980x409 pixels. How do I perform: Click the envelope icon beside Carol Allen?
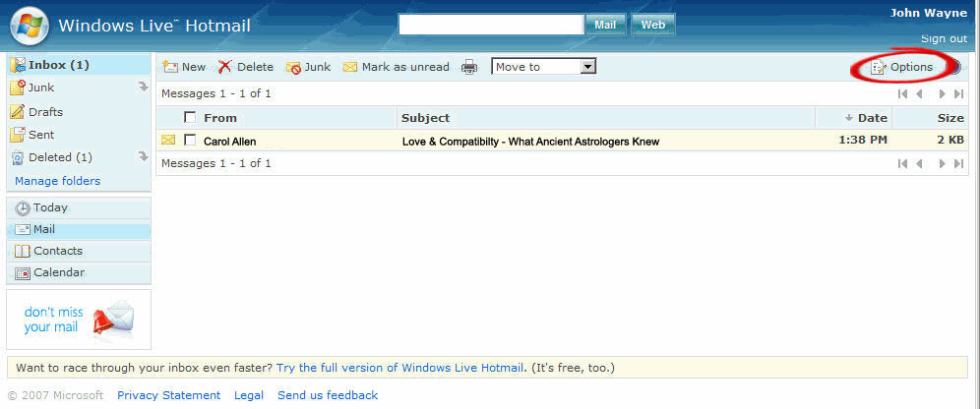(x=168, y=140)
